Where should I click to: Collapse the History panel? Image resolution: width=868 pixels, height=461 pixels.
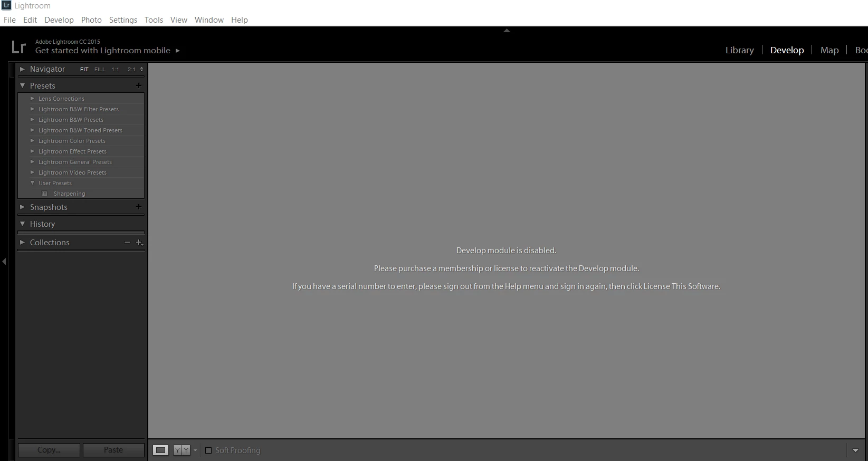(x=22, y=224)
